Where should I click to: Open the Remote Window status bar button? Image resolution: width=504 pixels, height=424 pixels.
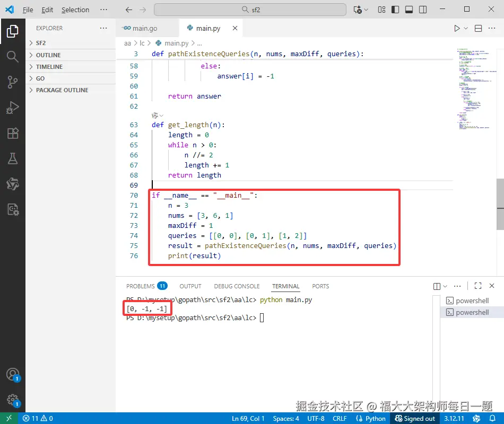click(8, 418)
